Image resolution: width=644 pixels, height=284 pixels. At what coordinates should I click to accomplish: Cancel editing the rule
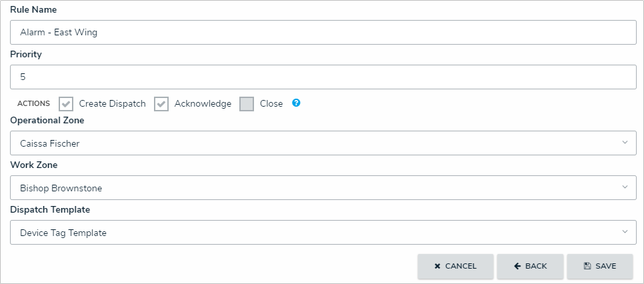click(x=456, y=266)
